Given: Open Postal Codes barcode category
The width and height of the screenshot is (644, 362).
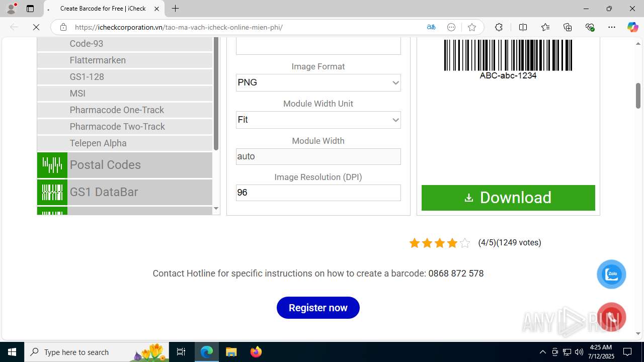Looking at the screenshot, I should click(x=125, y=165).
